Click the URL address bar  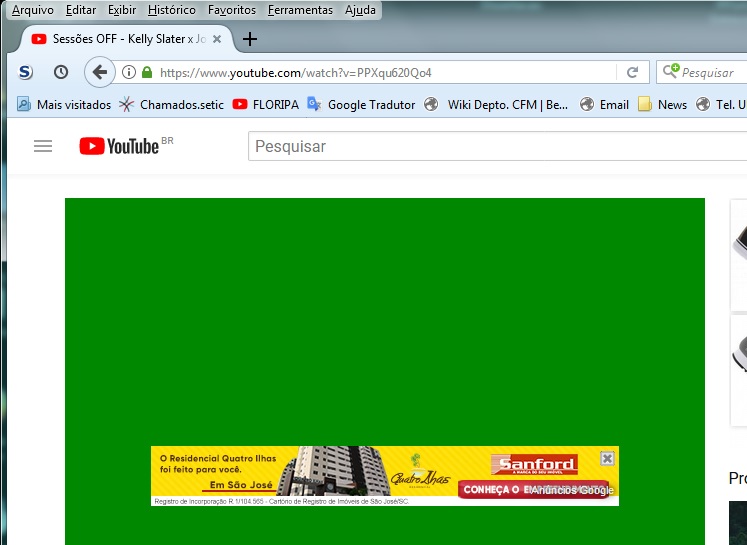point(380,72)
